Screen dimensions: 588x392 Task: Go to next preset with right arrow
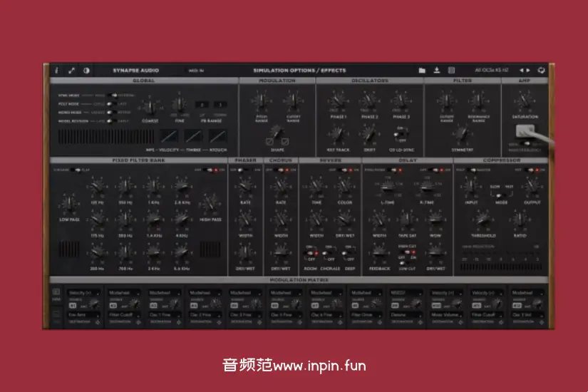[x=528, y=70]
